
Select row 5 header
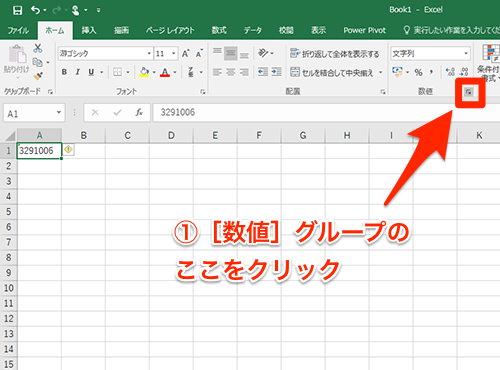(x=8, y=212)
